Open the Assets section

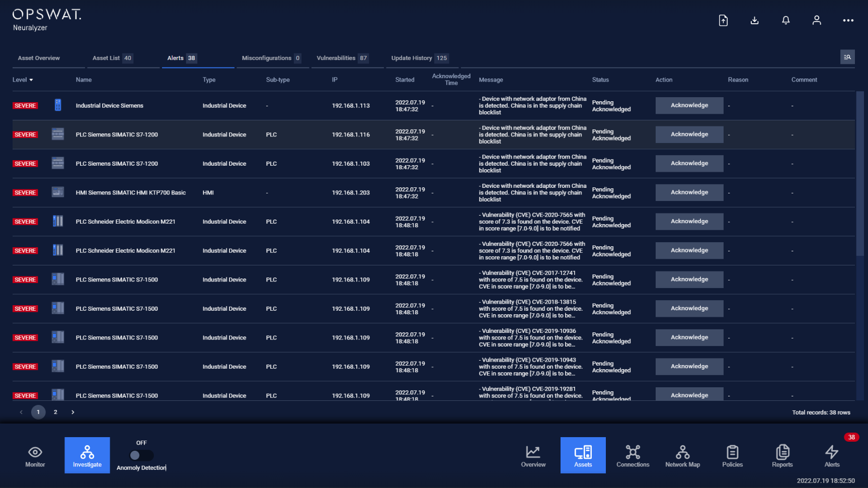click(x=583, y=455)
